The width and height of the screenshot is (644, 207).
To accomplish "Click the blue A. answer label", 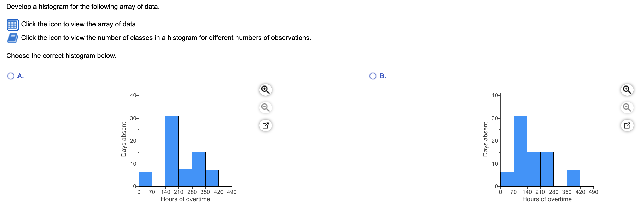I will coord(20,76).
